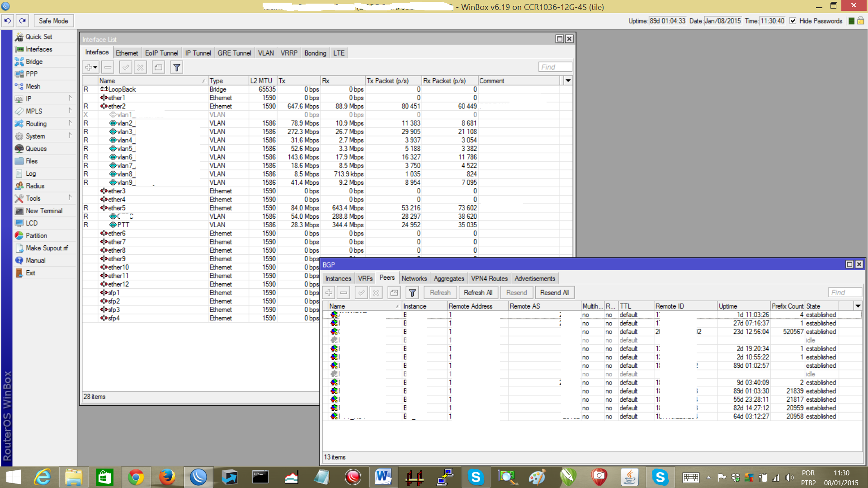
Task: Open Mesh menu item
Action: [x=33, y=86]
